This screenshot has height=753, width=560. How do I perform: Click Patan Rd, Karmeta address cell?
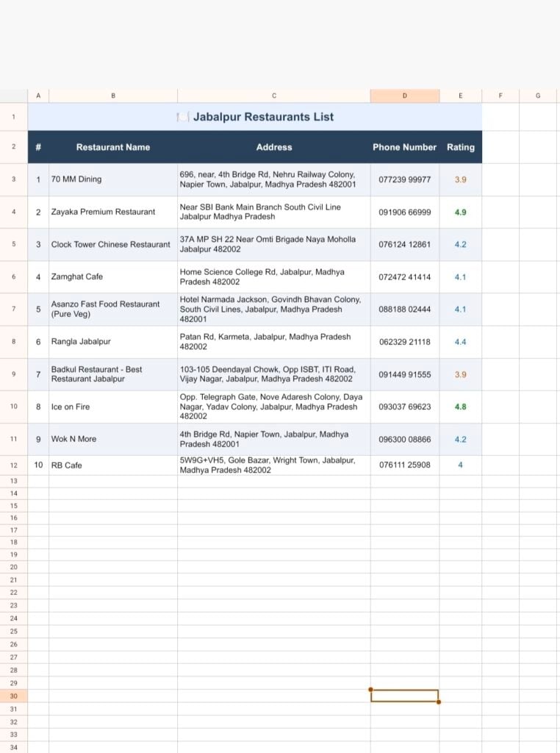coord(274,341)
